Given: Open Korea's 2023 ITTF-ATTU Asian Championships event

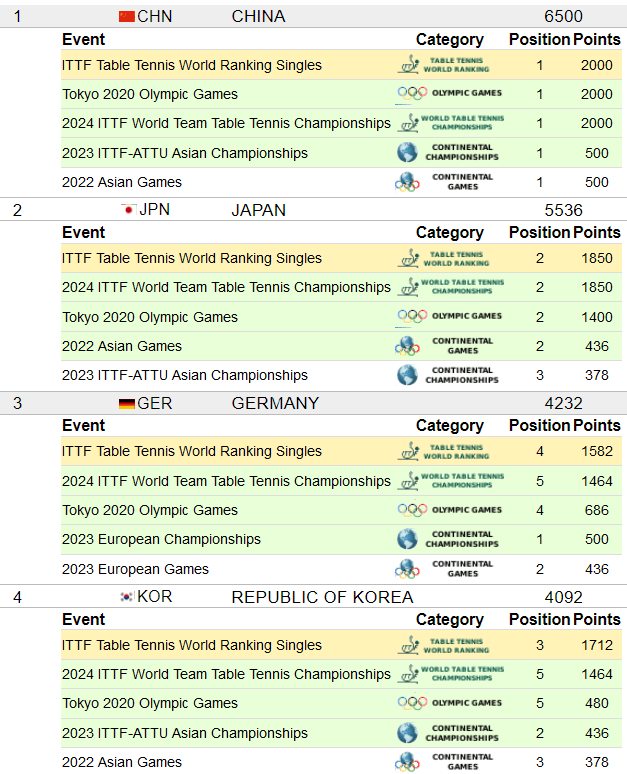Looking at the screenshot, I should (x=185, y=733).
